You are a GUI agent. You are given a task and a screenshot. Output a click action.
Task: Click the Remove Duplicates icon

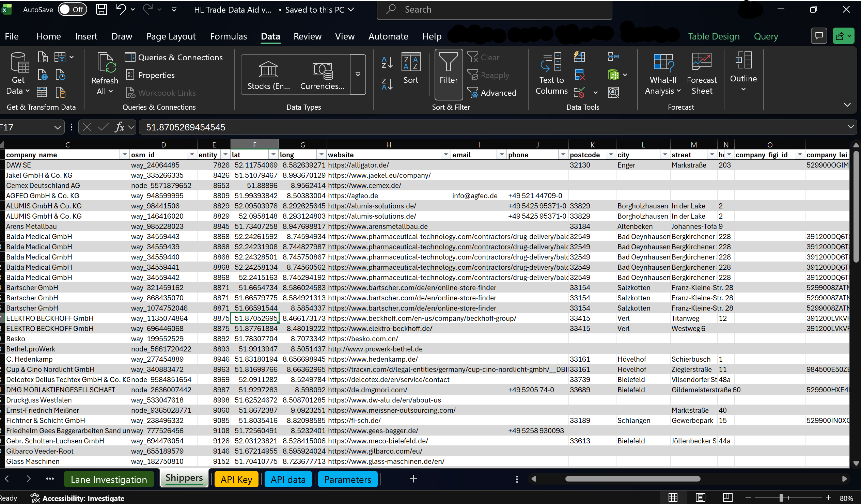[x=579, y=75]
